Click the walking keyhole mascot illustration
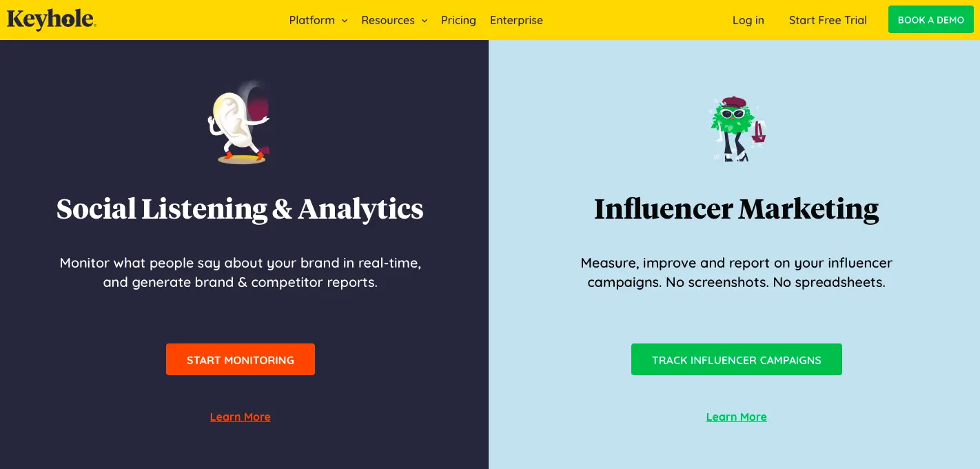The width and height of the screenshot is (980, 469). pyautogui.click(x=241, y=124)
